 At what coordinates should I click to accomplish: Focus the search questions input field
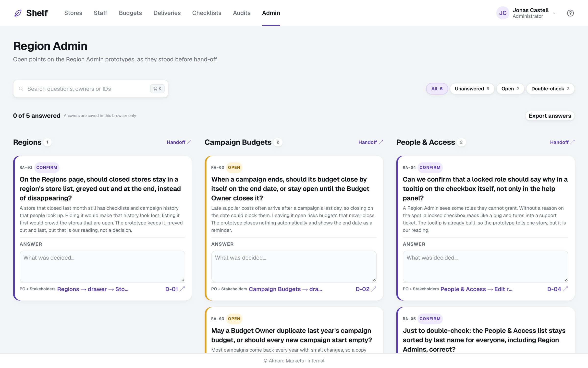pyautogui.click(x=91, y=89)
